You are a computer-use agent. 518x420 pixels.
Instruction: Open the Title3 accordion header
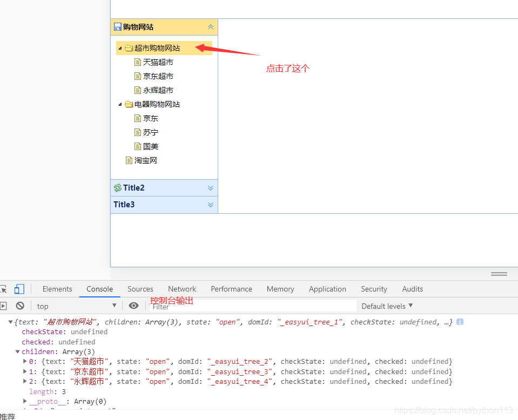(x=164, y=205)
